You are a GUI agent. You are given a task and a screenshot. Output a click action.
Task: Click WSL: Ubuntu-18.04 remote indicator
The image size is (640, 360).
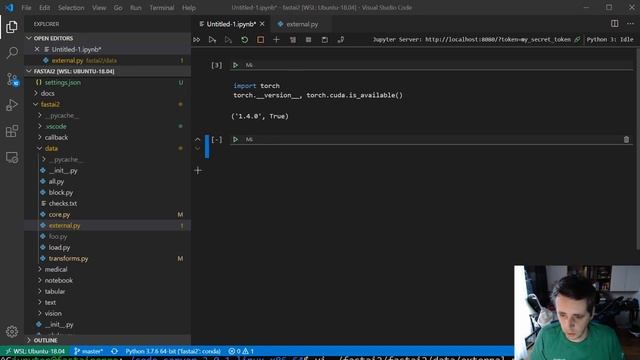click(x=35, y=351)
